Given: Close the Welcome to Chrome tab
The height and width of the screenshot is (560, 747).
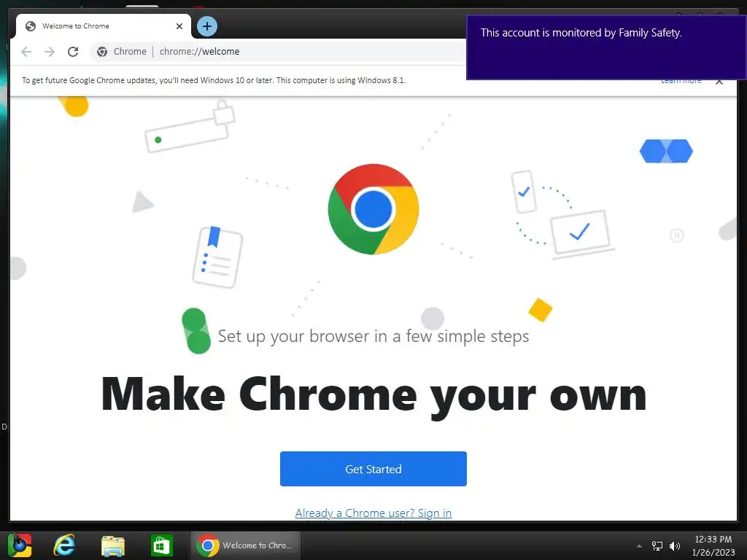Looking at the screenshot, I should 179,26.
